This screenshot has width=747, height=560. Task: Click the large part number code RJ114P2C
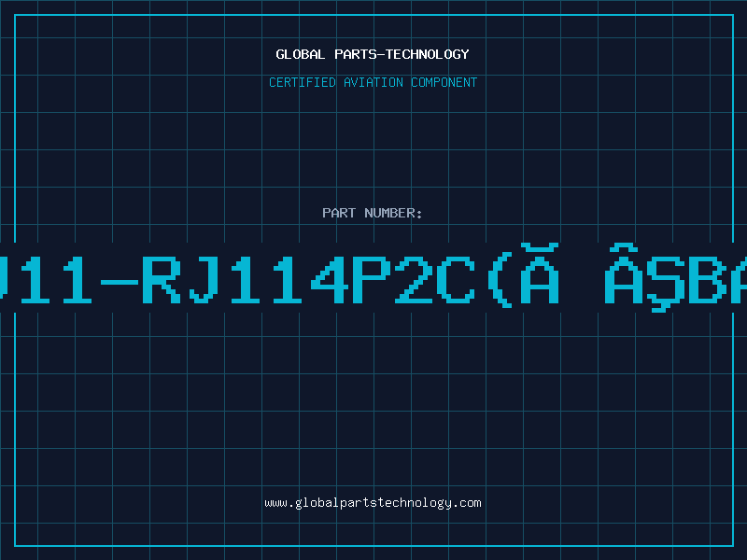[x=309, y=279]
